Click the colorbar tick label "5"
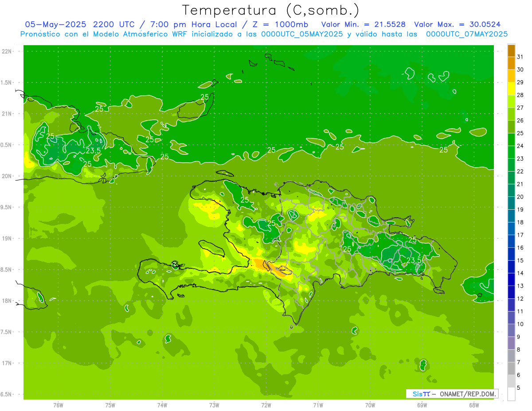 [518, 388]
